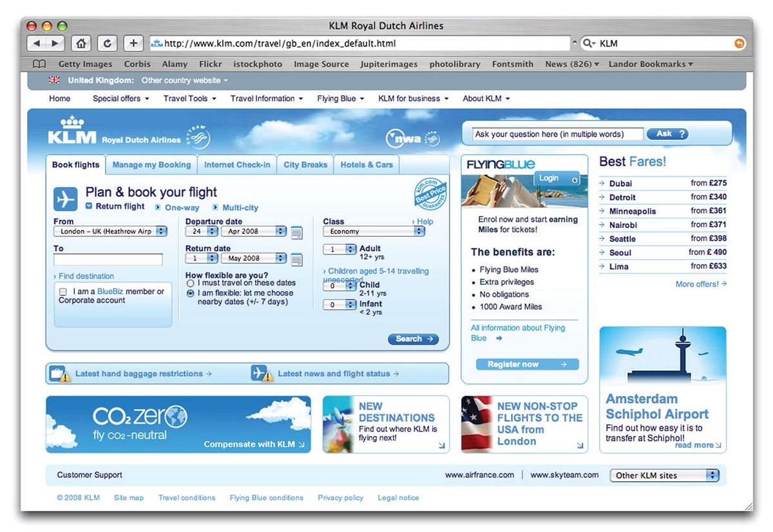Open the CO2 zero banner

tap(178, 424)
